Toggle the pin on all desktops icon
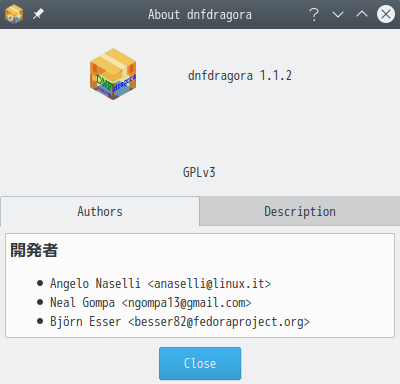This screenshot has height=384, width=400. 38,14
